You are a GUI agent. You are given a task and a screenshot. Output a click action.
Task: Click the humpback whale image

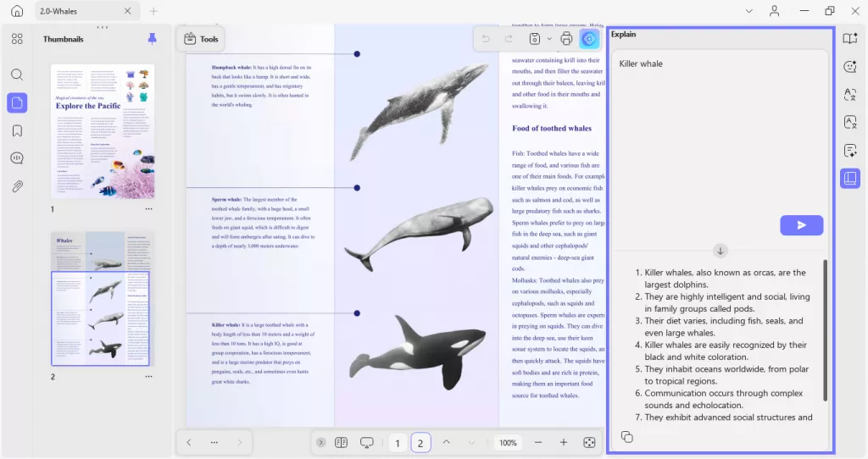tap(420, 111)
